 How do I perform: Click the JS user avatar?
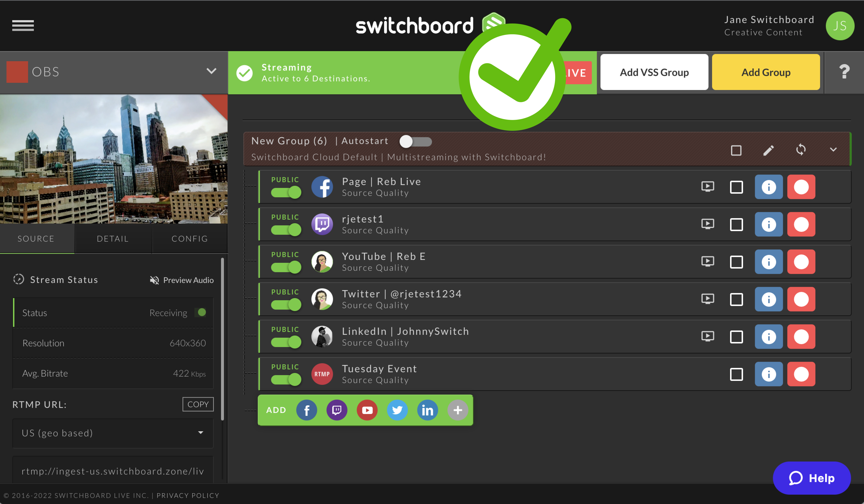[x=840, y=26]
